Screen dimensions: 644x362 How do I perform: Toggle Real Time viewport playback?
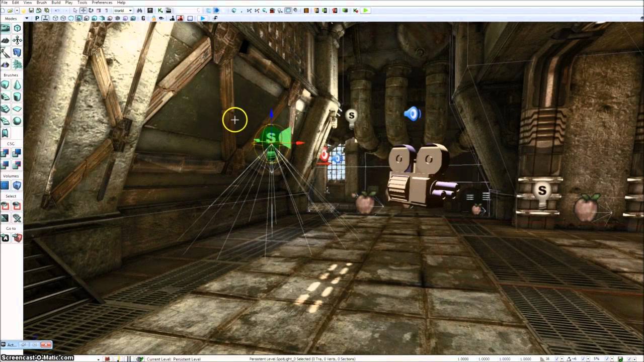coord(45,19)
